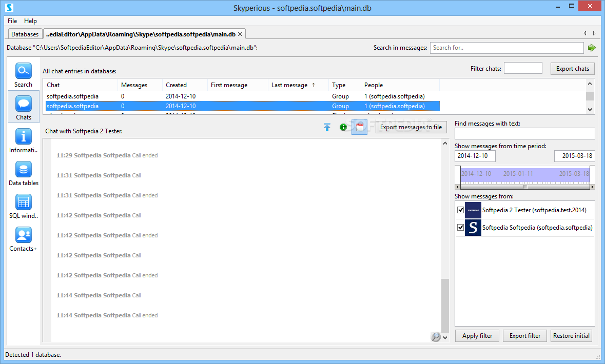
Task: Open the Information sidebar page
Action: [x=23, y=140]
